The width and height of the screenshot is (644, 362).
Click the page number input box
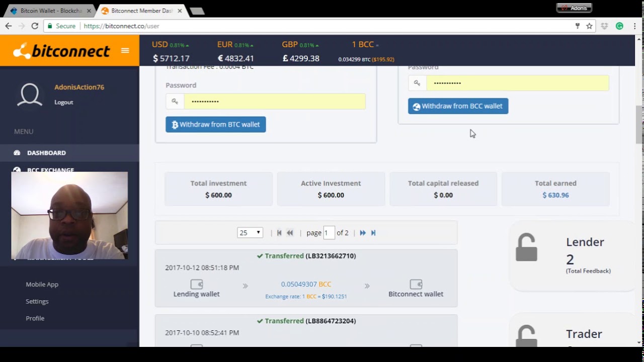[x=329, y=233]
